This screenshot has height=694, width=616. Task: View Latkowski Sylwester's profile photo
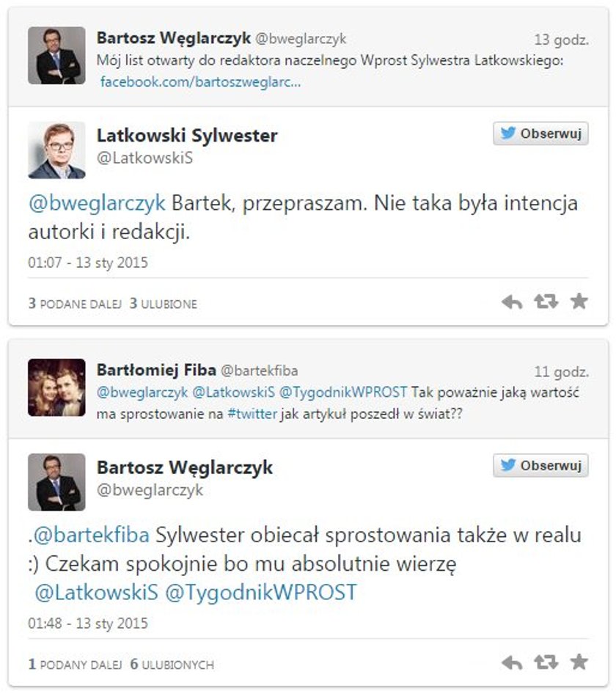(56, 150)
